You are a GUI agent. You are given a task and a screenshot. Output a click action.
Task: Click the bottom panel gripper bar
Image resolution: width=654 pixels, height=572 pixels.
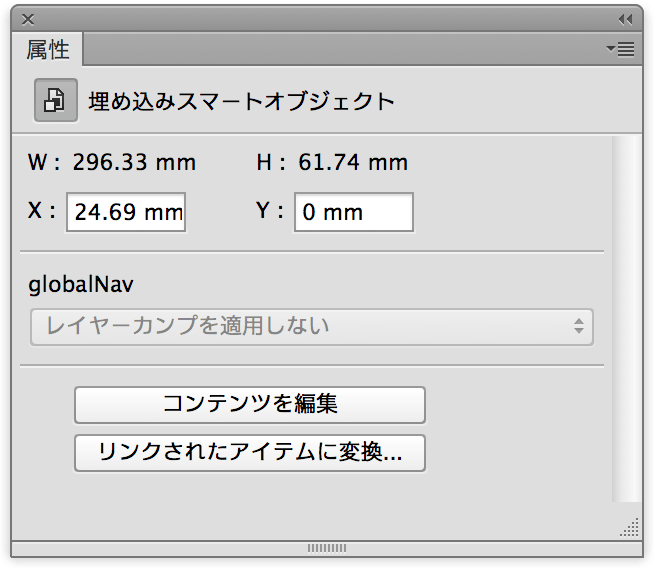[327, 548]
